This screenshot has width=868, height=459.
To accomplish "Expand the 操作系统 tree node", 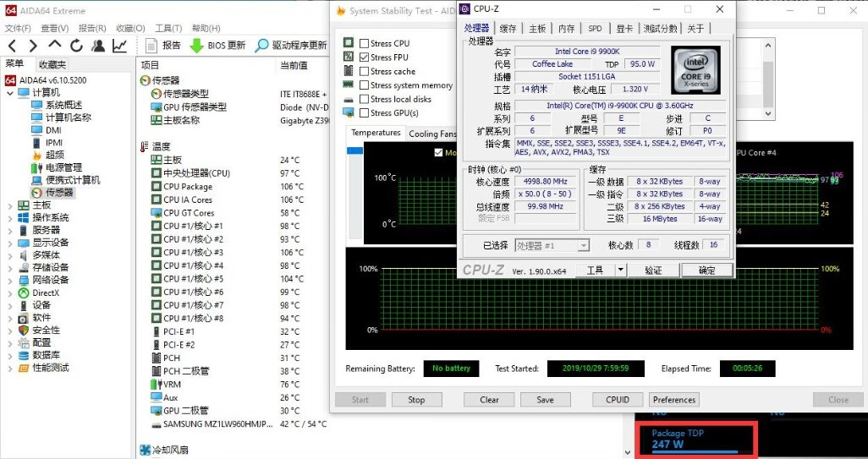I will [x=10, y=218].
